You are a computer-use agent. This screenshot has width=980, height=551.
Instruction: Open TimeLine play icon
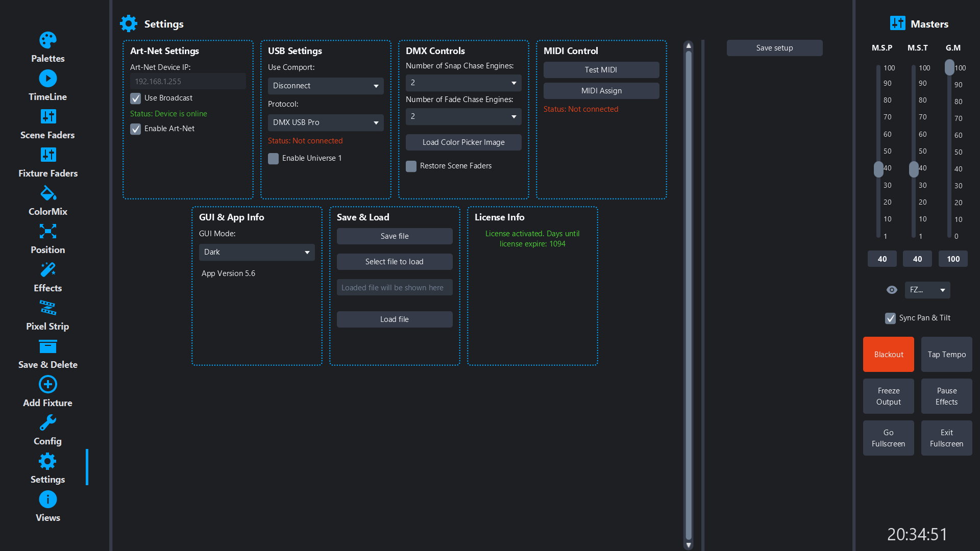pyautogui.click(x=48, y=78)
